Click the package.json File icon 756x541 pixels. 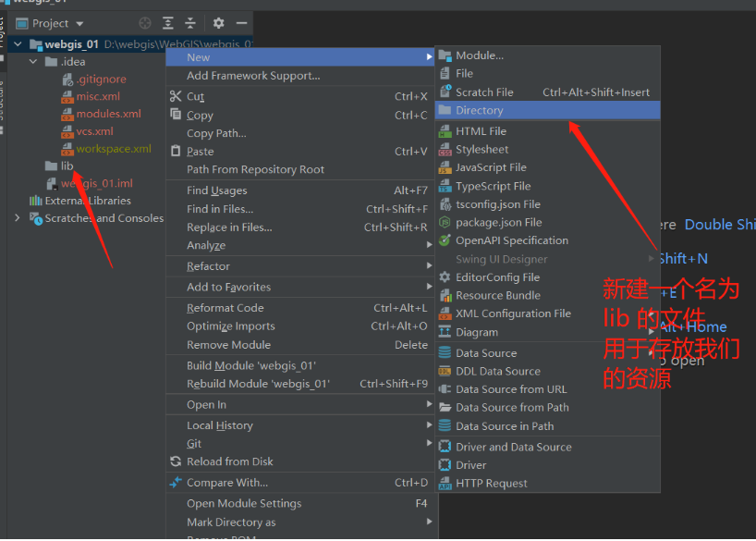coord(445,222)
